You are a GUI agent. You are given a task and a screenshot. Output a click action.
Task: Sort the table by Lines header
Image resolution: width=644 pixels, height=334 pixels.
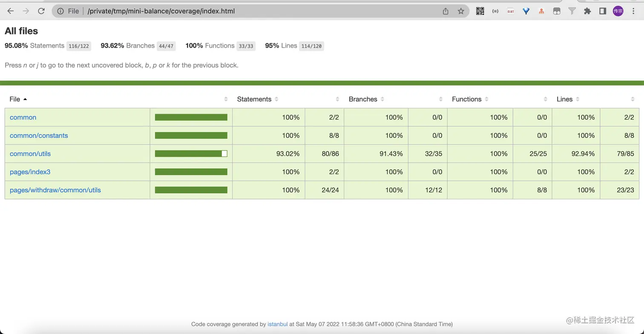(568, 99)
